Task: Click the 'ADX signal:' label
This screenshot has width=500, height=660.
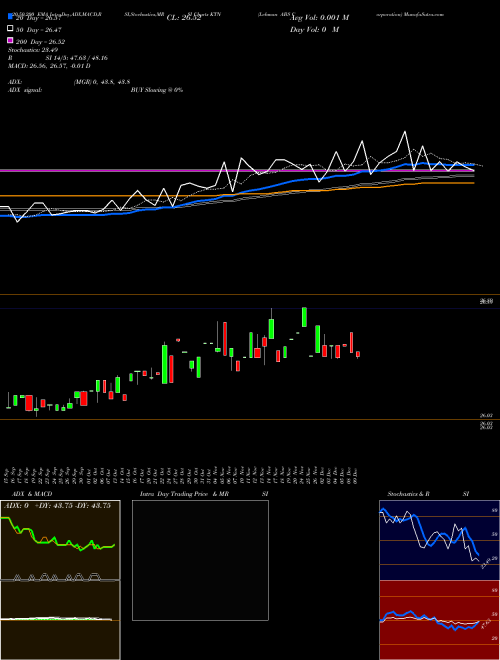Action: point(25,90)
